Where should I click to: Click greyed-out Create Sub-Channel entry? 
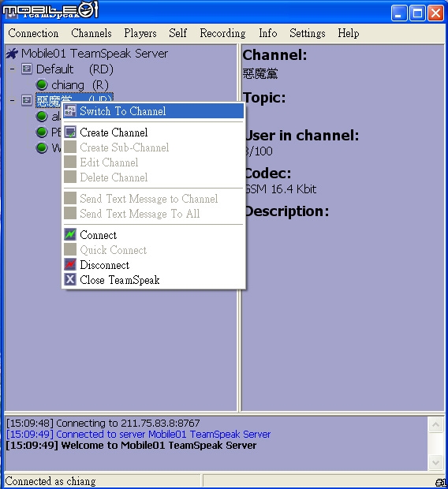(x=153, y=147)
